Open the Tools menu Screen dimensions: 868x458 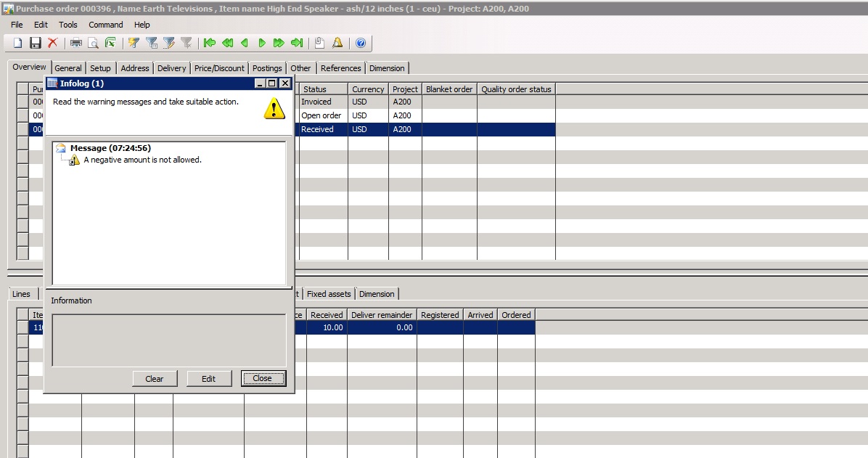point(68,25)
